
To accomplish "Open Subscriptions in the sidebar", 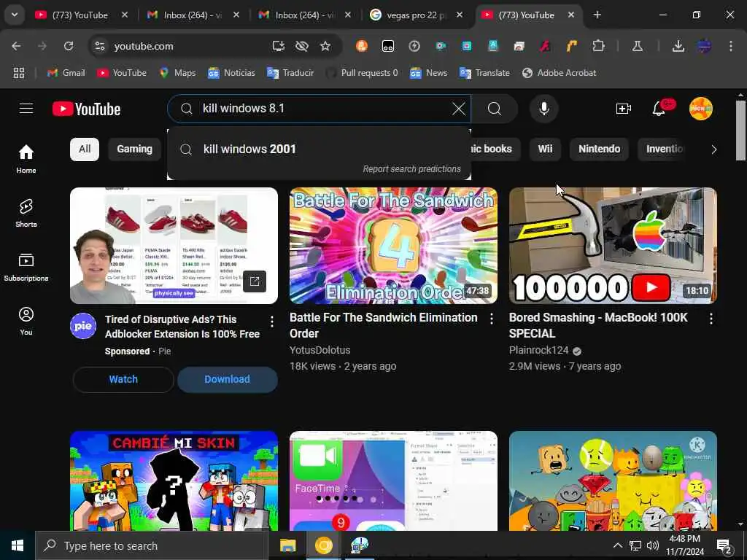I will [x=26, y=267].
